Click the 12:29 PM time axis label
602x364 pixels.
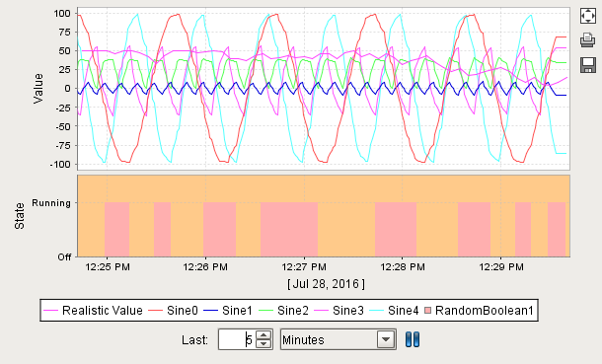(501, 267)
